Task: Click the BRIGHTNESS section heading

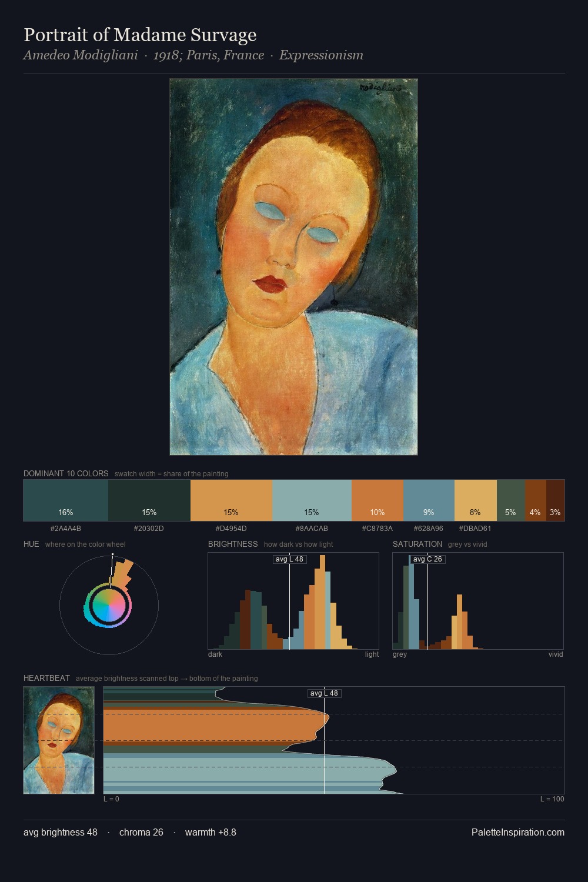Action: (233, 544)
